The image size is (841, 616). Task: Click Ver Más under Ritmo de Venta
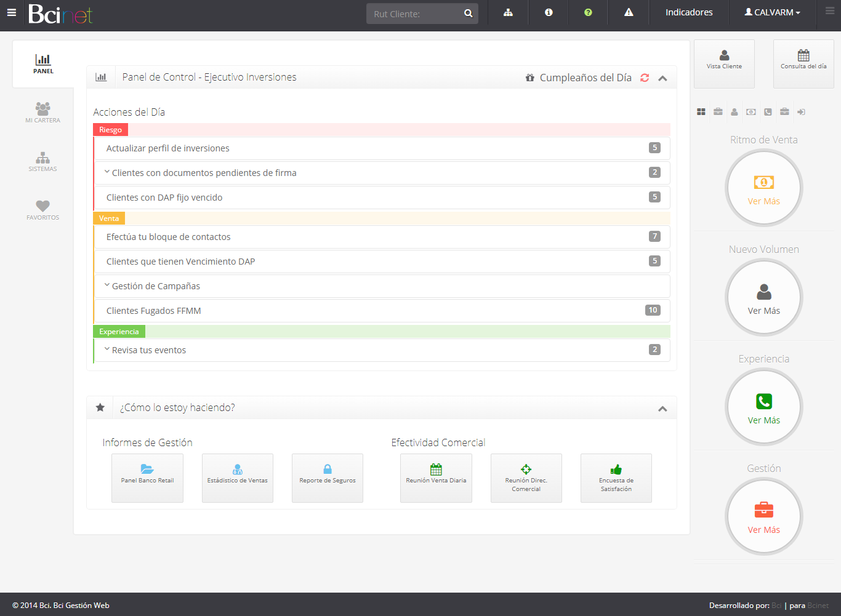click(x=763, y=201)
